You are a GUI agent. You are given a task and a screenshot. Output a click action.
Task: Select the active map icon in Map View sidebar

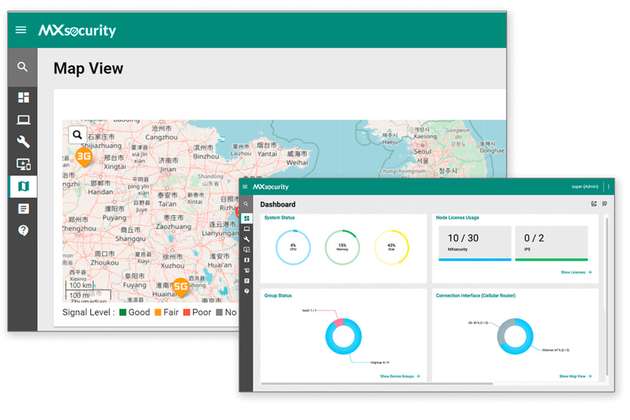tap(23, 186)
